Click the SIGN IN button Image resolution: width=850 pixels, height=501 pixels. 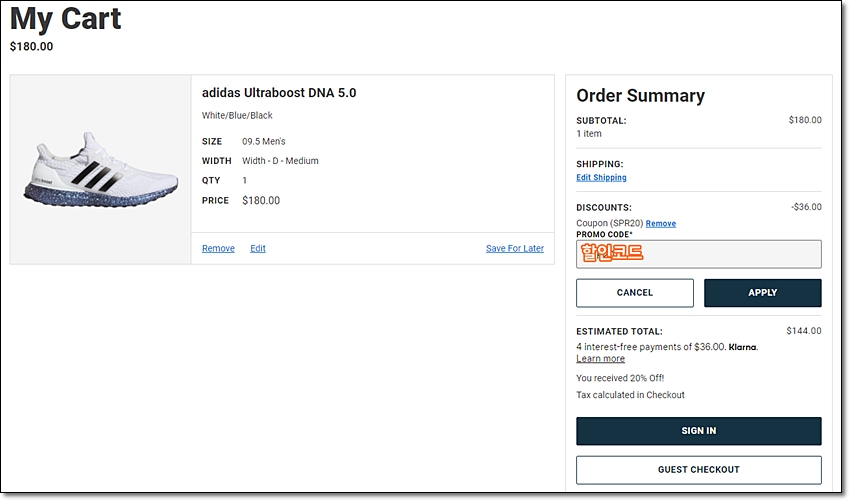(698, 431)
